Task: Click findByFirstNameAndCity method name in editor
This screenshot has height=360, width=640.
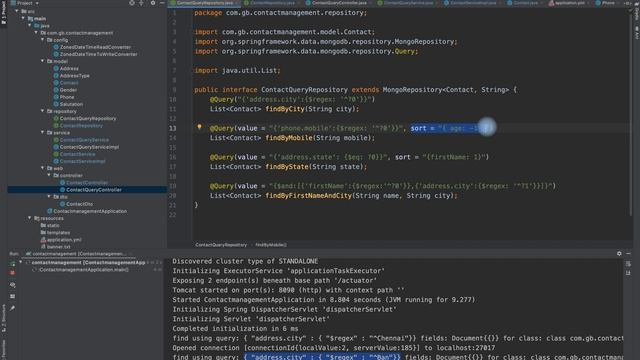Action: point(308,196)
